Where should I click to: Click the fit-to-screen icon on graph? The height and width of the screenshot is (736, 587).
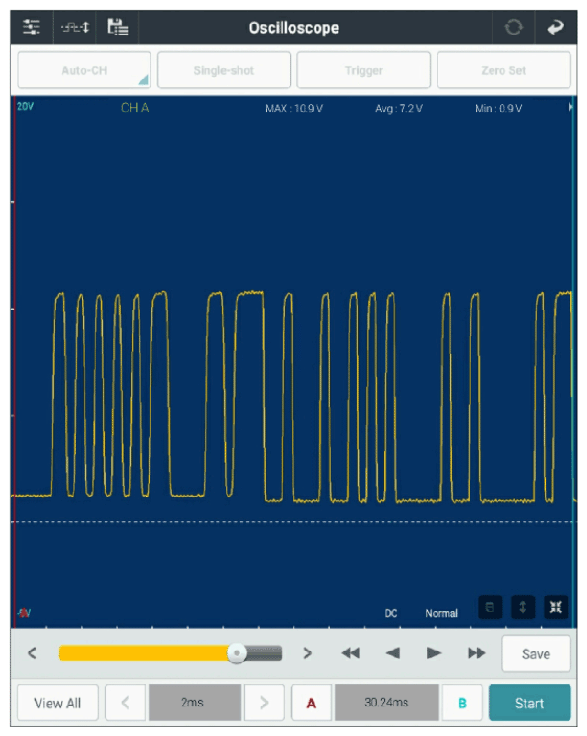[x=556, y=607]
